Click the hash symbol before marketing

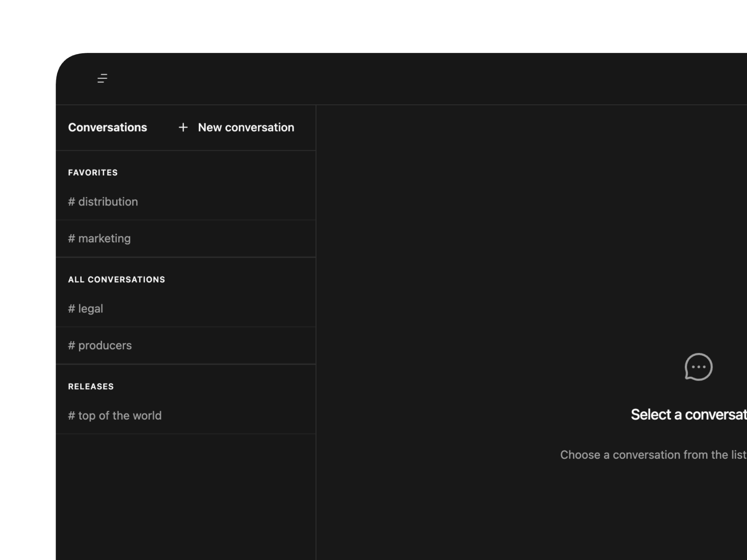pos(72,238)
